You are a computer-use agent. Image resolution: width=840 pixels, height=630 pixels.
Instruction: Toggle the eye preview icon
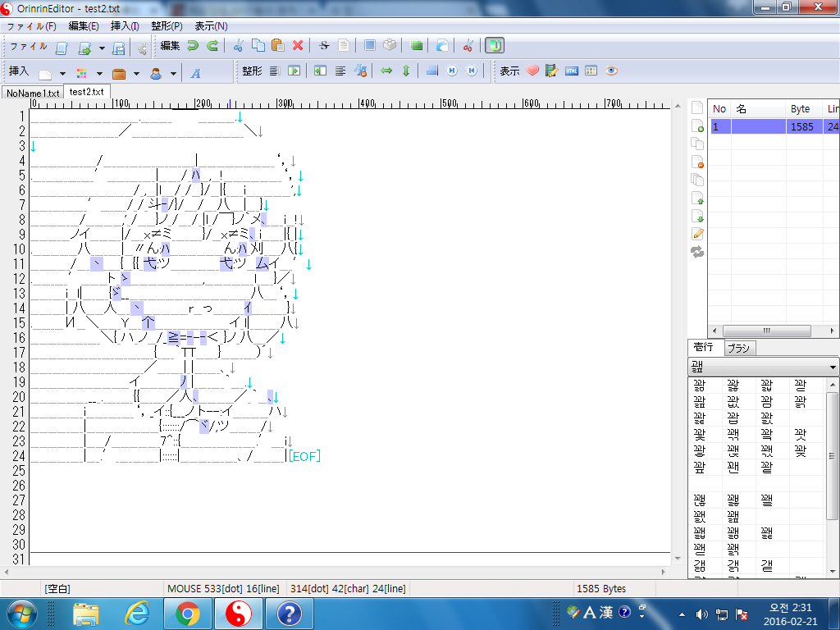click(x=611, y=71)
